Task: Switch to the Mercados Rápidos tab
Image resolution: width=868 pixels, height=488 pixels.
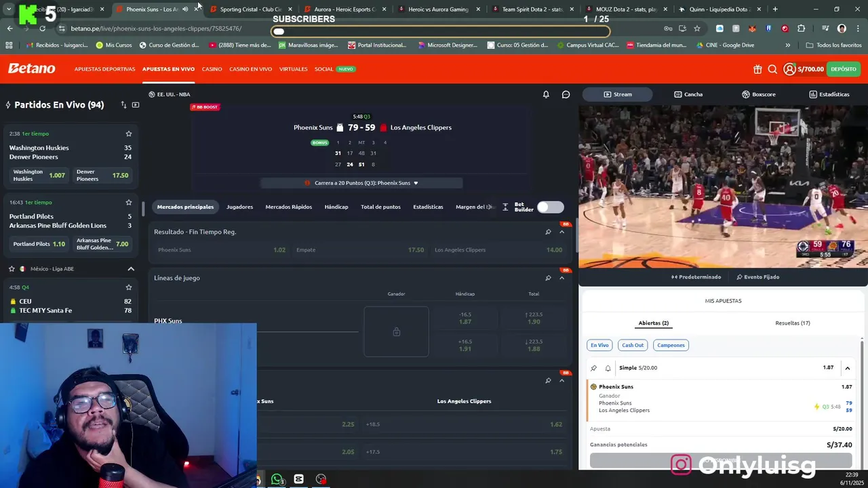Action: 289,207
